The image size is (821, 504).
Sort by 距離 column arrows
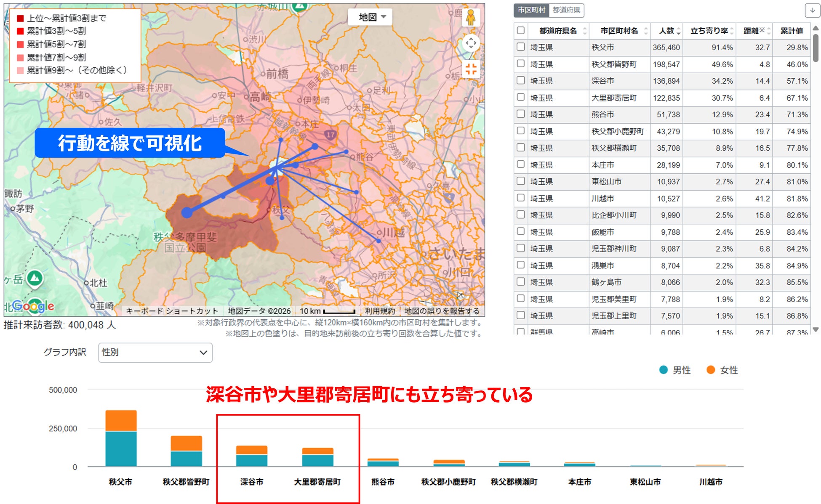(769, 31)
